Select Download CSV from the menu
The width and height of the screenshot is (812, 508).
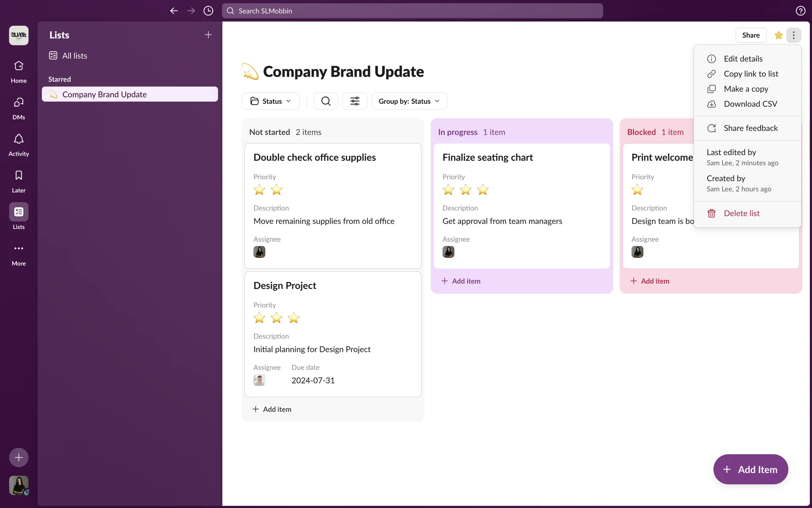coord(750,104)
